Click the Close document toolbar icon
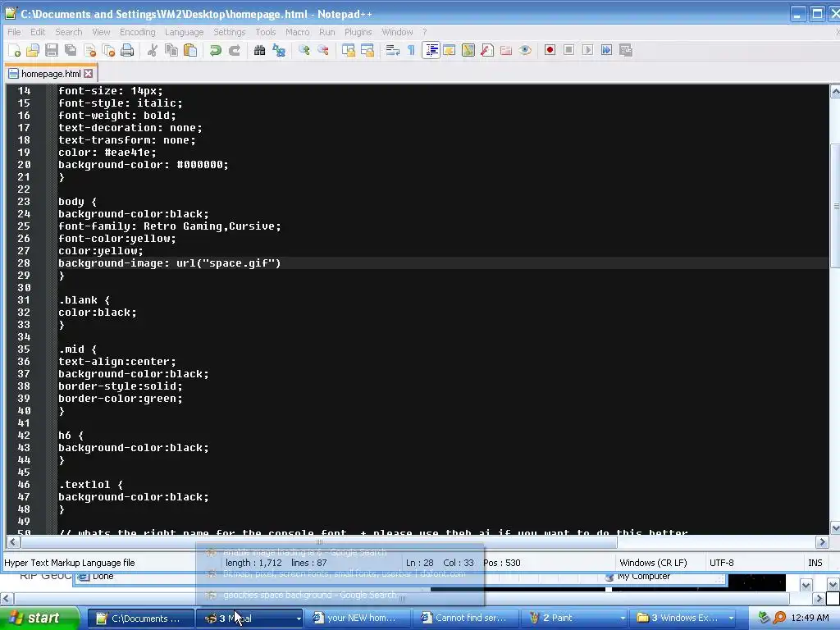The height and width of the screenshot is (630, 840). tap(89, 50)
